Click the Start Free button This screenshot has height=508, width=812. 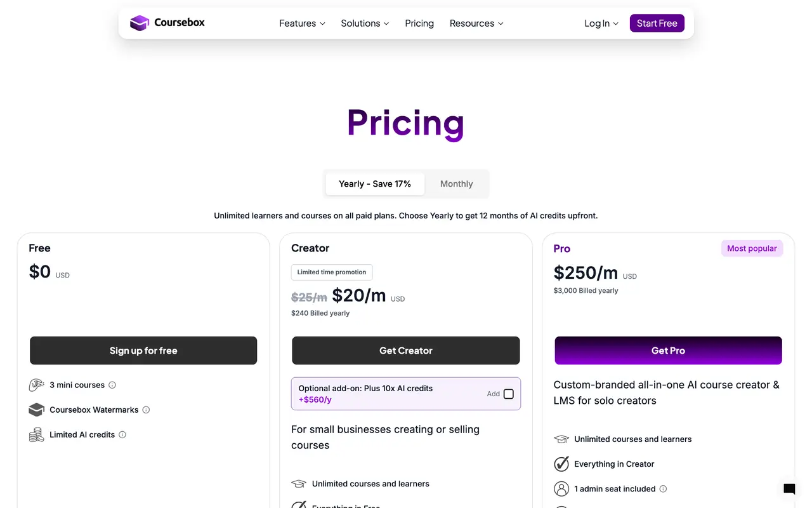pos(657,23)
